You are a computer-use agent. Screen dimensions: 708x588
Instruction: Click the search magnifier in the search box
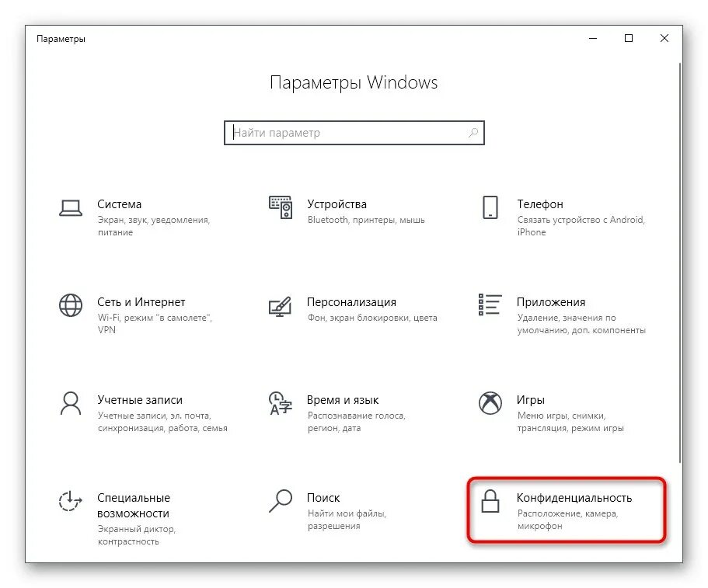(x=473, y=133)
